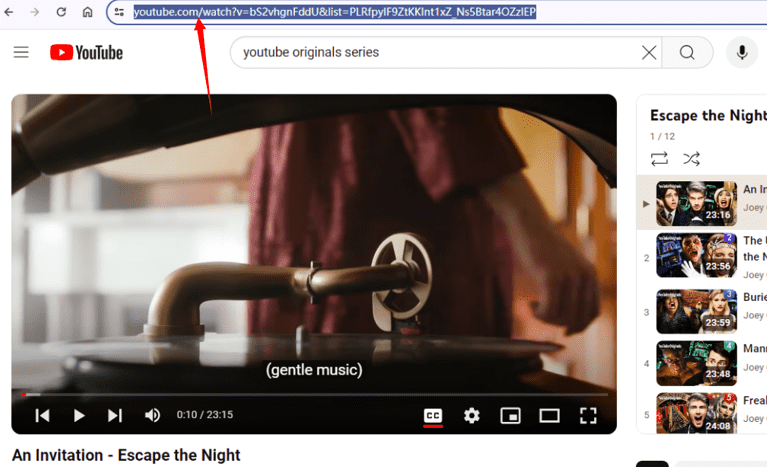The image size is (767, 468).
Task: Open video settings gear menu
Action: 472,415
